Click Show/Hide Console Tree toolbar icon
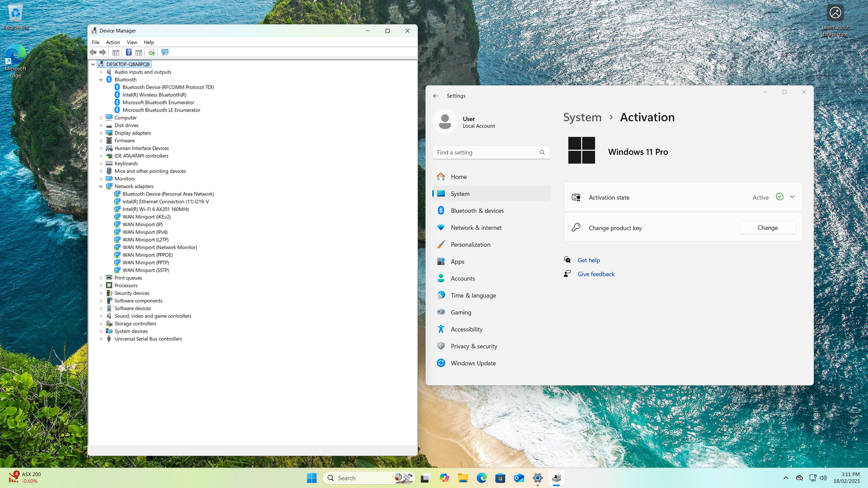 click(116, 53)
